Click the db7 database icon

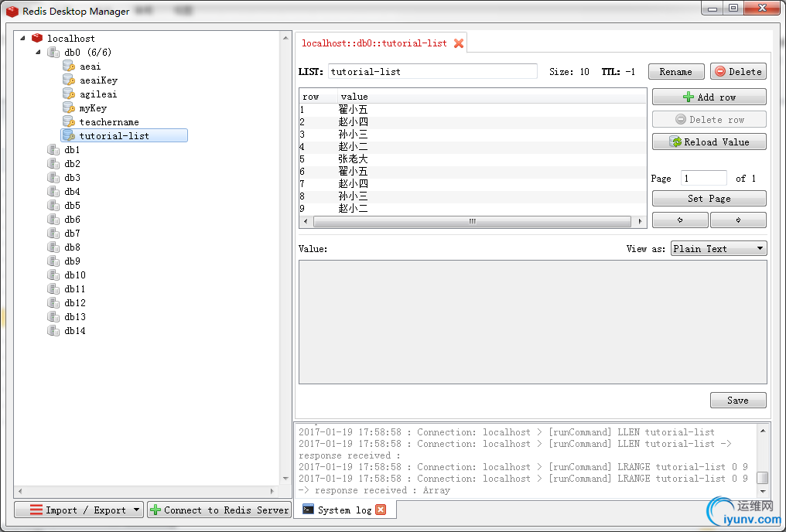(x=53, y=234)
